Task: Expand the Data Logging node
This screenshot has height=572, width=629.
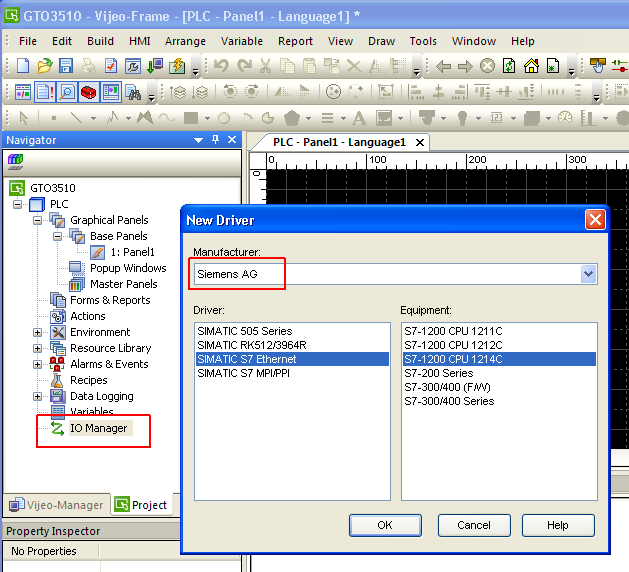Action: point(37,396)
